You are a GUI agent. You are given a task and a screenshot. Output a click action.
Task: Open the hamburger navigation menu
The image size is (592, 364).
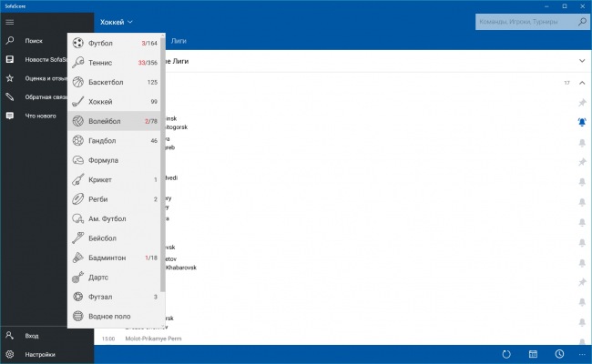tap(10, 22)
